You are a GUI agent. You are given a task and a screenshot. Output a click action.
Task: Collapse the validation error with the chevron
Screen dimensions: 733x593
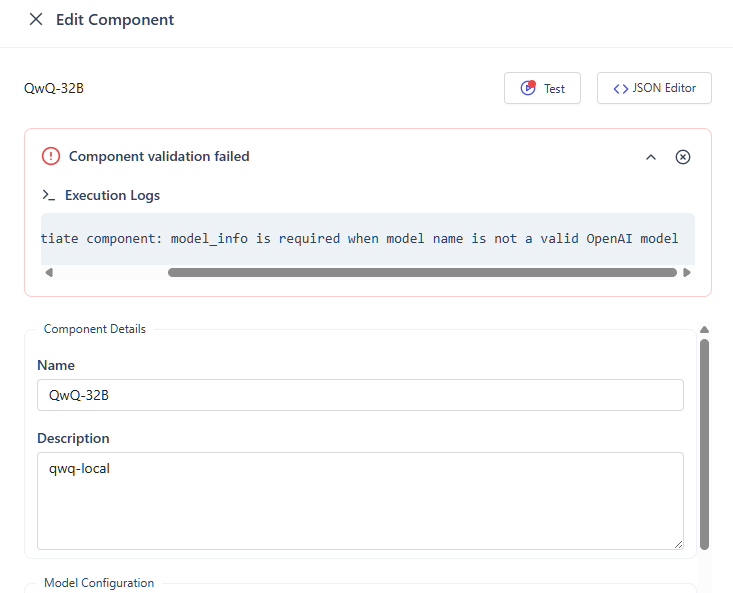coord(651,157)
